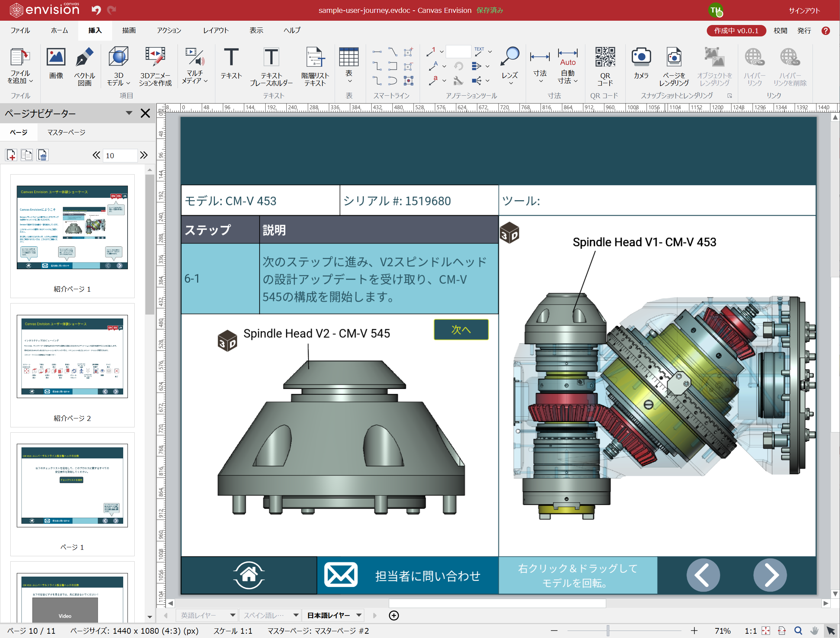
Task: Click the Create 3D Animation icon
Action: (155, 58)
